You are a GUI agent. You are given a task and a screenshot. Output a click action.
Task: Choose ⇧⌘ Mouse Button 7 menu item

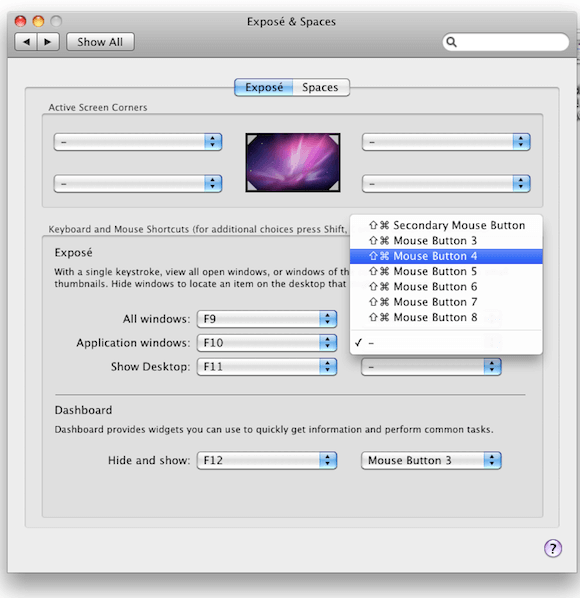pos(446,302)
